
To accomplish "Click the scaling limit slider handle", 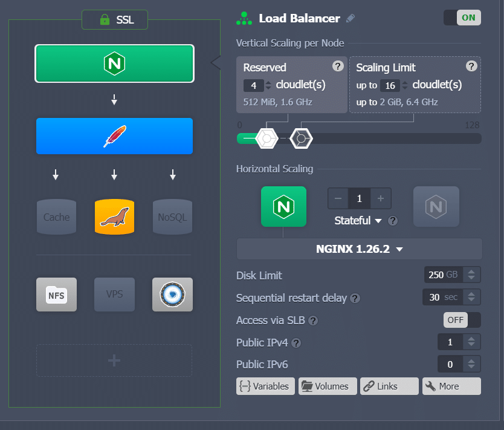I will [301, 138].
